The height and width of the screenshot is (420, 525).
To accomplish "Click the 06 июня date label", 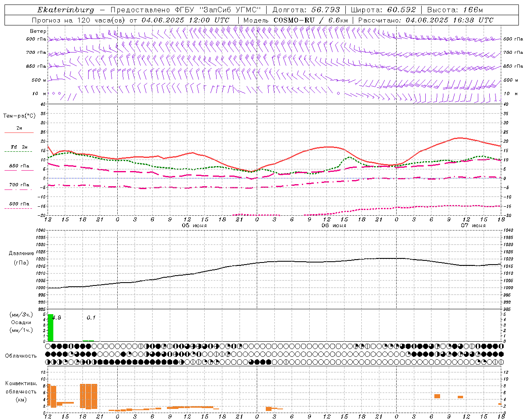I will [333, 226].
